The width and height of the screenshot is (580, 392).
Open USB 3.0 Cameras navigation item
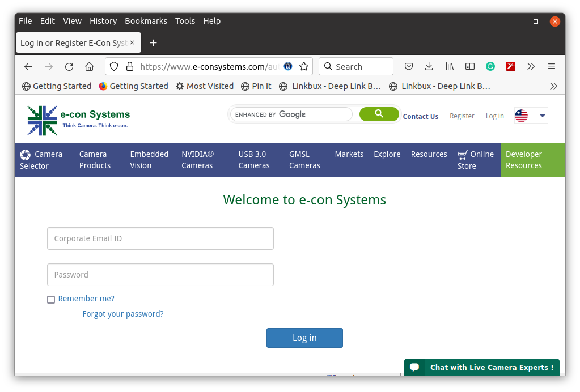pos(254,160)
